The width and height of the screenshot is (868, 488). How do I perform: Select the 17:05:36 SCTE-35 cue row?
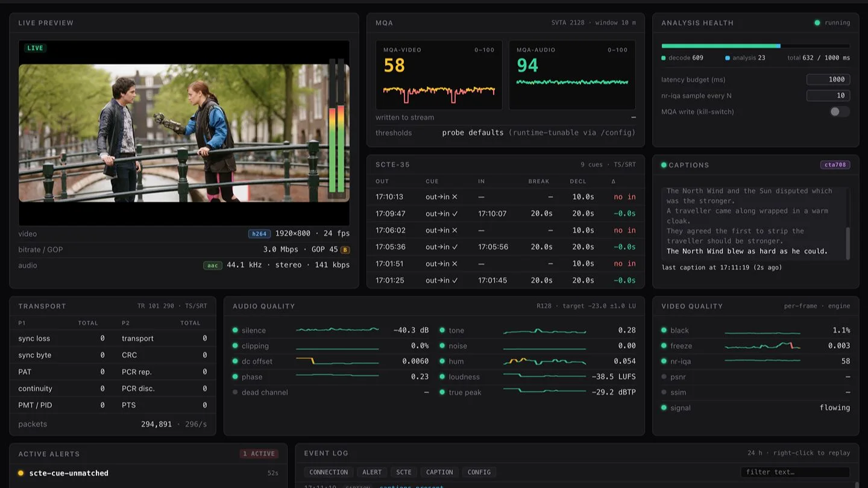tap(505, 247)
